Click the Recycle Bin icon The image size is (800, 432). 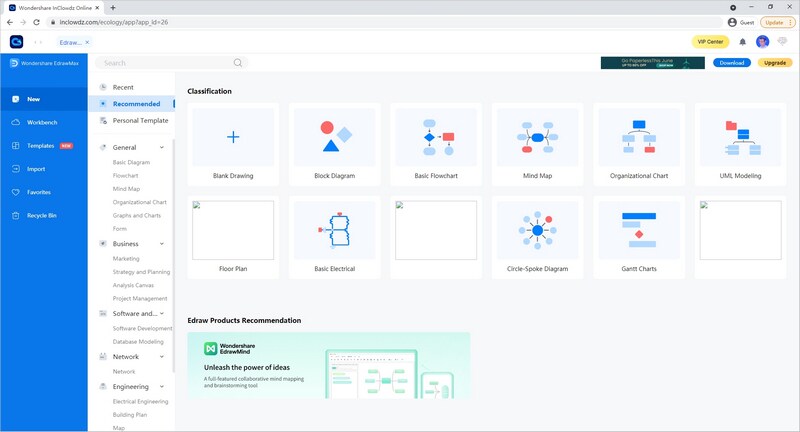pyautogui.click(x=16, y=216)
